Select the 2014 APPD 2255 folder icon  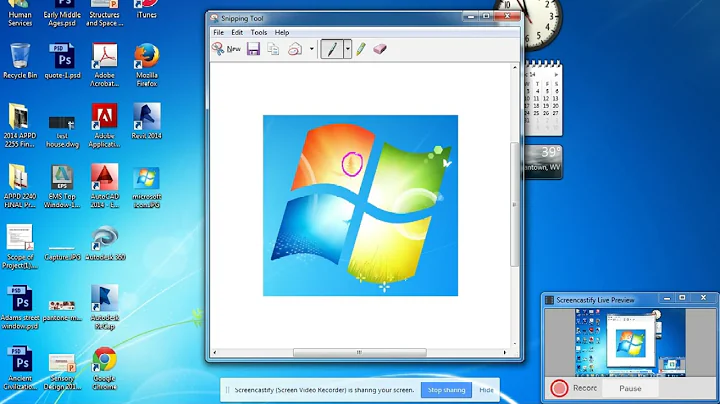tap(19, 125)
